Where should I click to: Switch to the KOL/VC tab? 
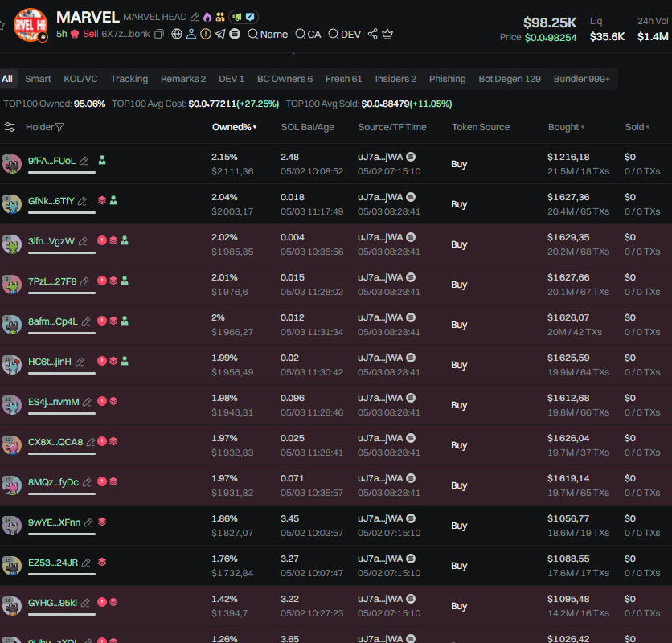pyautogui.click(x=80, y=79)
